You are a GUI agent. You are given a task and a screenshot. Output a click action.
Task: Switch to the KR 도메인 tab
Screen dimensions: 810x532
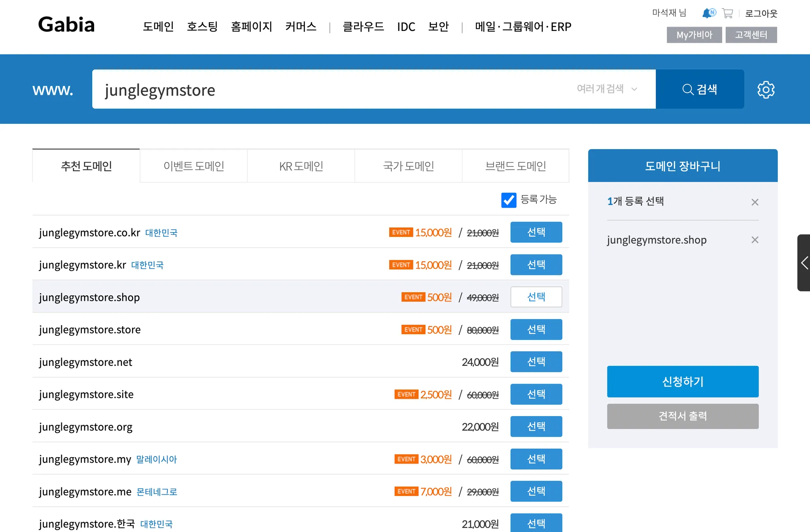click(301, 166)
